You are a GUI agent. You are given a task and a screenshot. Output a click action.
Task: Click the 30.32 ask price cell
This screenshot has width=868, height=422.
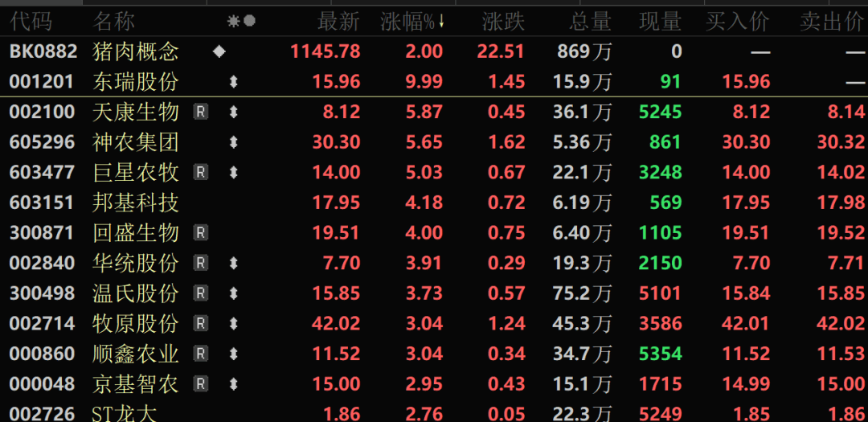841,143
